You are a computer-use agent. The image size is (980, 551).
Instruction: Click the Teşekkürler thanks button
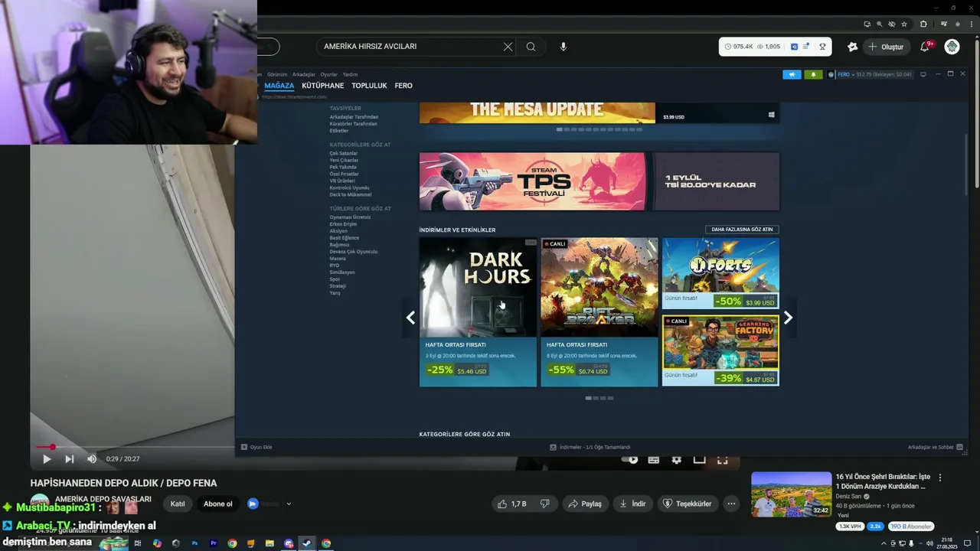[688, 504]
